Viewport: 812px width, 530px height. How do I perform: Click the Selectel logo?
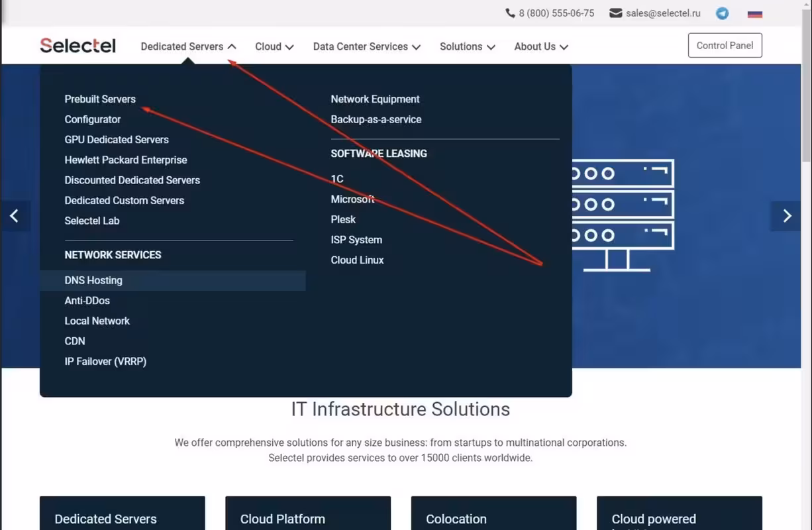coord(77,46)
